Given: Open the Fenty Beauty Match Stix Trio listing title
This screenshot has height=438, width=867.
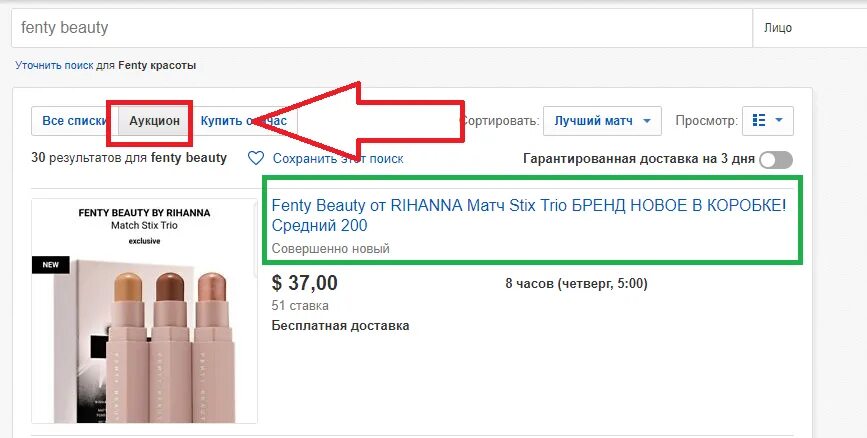Looking at the screenshot, I should click(528, 215).
